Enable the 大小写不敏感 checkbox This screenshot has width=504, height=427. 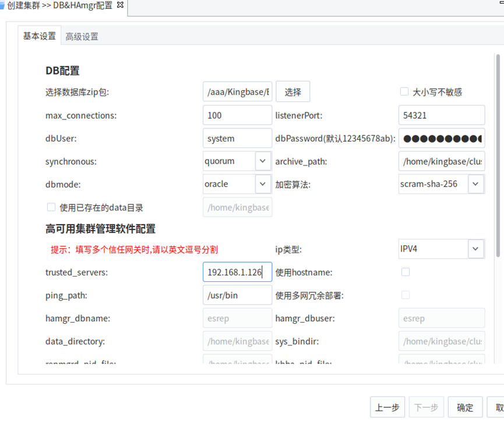[404, 92]
